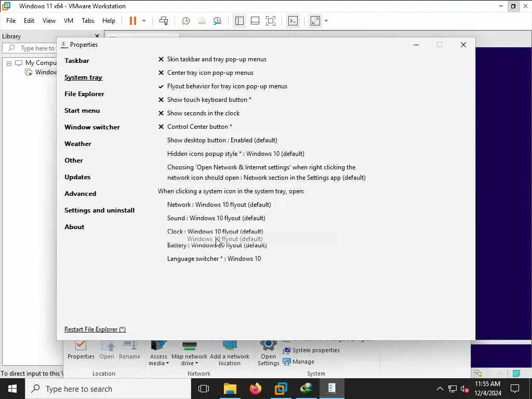
Task: Click the Windows Start button
Action: pyautogui.click(x=12, y=389)
